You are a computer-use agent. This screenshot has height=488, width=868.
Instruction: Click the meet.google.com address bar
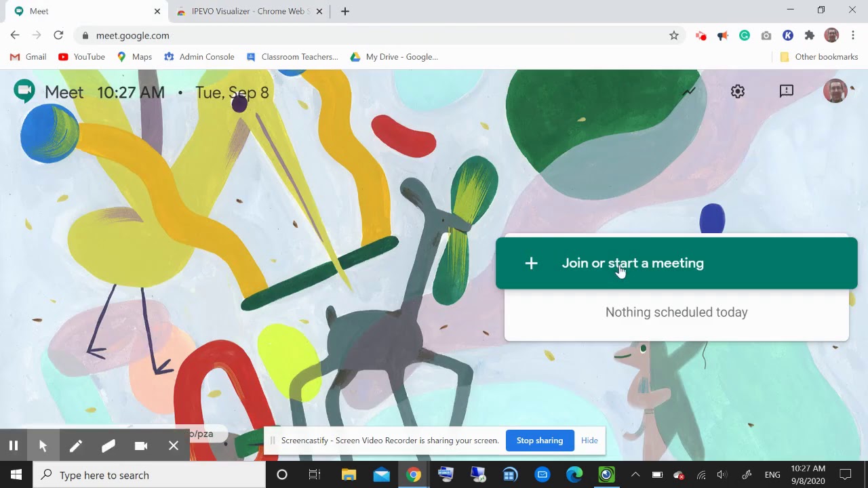[x=380, y=35]
